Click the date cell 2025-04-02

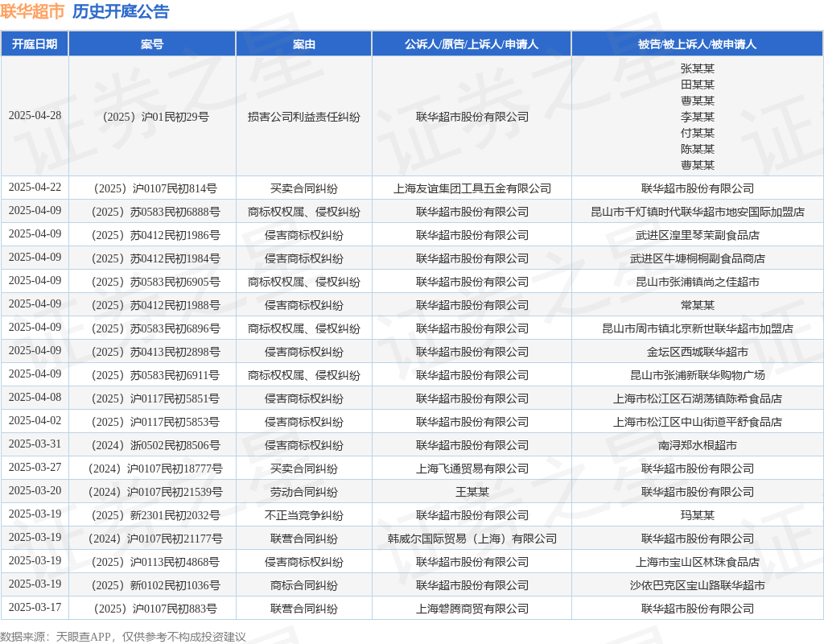[35, 420]
